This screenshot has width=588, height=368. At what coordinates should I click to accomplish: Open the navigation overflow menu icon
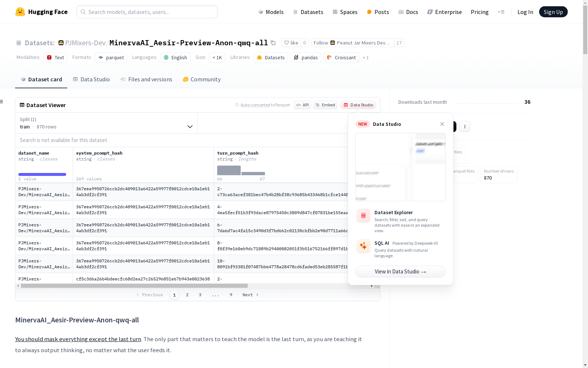501,12
